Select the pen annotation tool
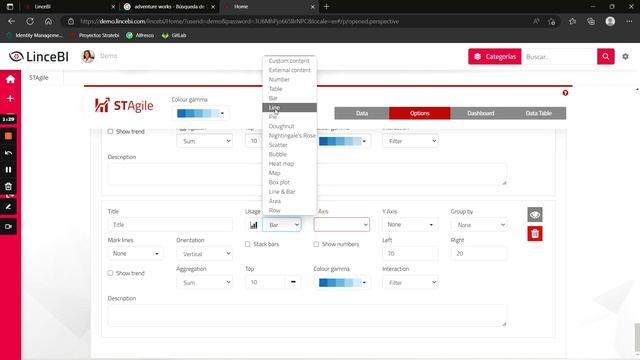 pyautogui.click(x=8, y=207)
